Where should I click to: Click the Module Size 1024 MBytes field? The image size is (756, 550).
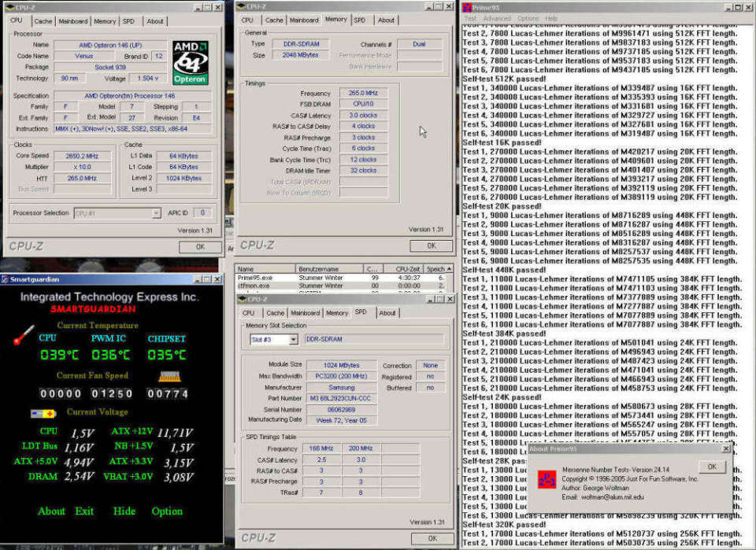coord(341,365)
